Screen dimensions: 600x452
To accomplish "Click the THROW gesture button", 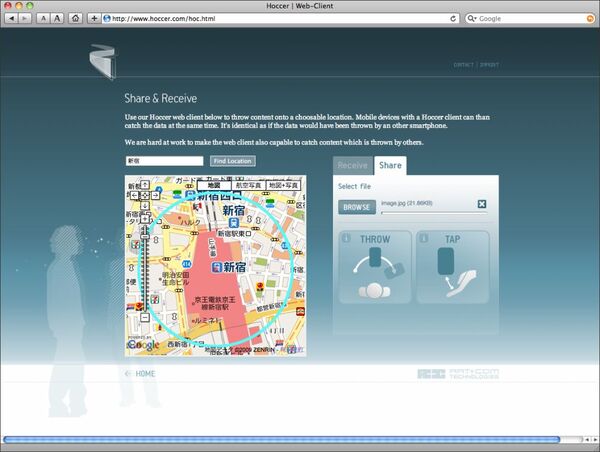I will pyautogui.click(x=375, y=267).
